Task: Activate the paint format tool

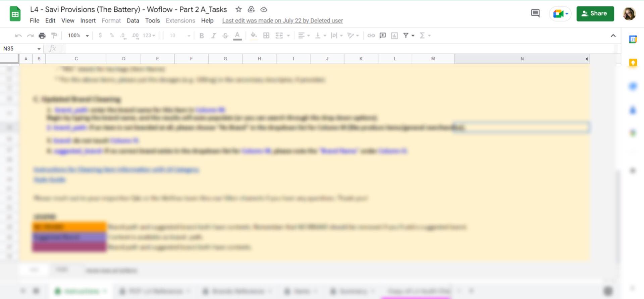Action: point(54,36)
